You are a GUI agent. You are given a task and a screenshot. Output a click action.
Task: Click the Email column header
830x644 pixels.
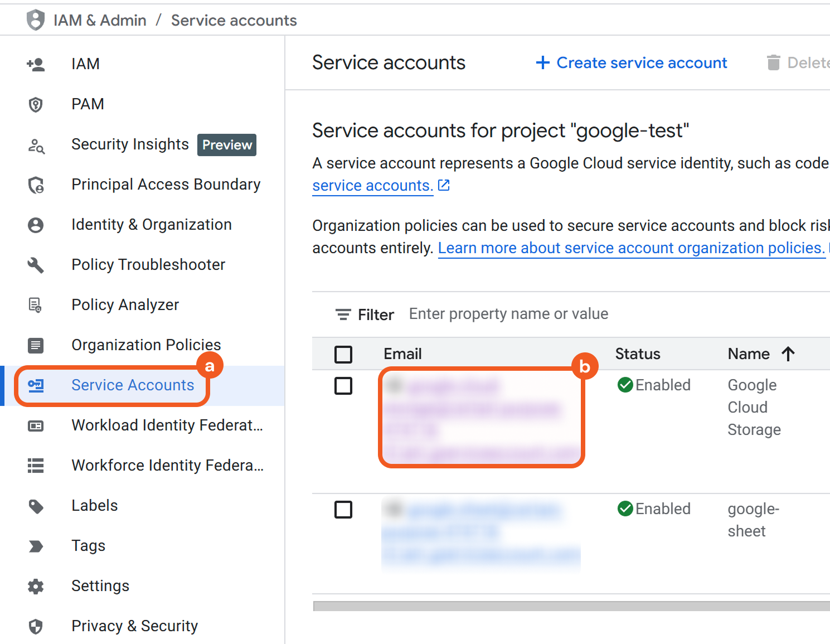click(x=402, y=354)
